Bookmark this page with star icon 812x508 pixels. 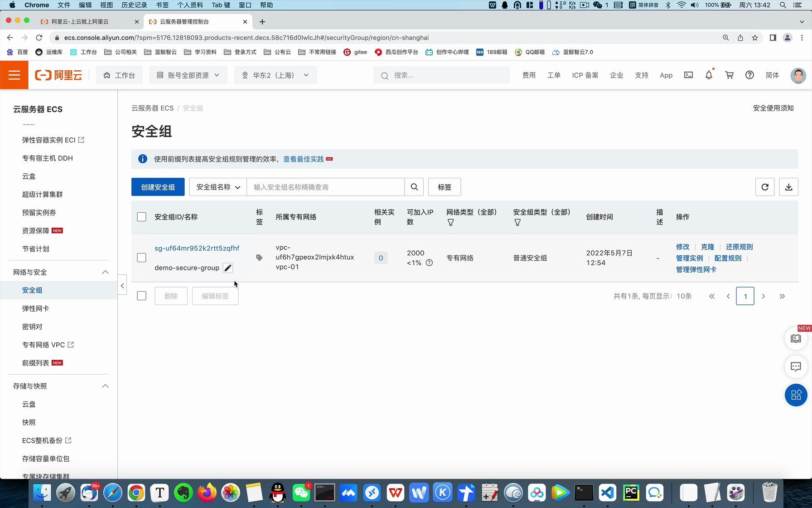pos(755,38)
